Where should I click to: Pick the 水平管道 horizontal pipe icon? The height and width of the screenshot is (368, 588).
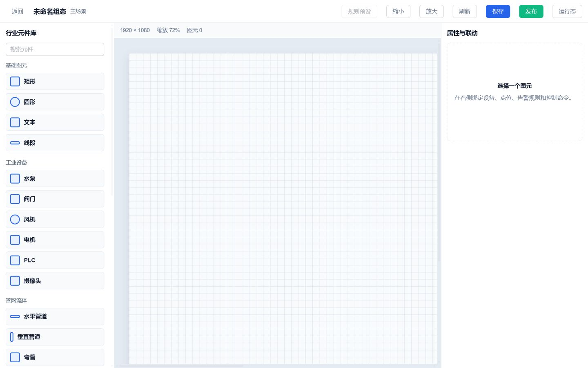(15, 316)
